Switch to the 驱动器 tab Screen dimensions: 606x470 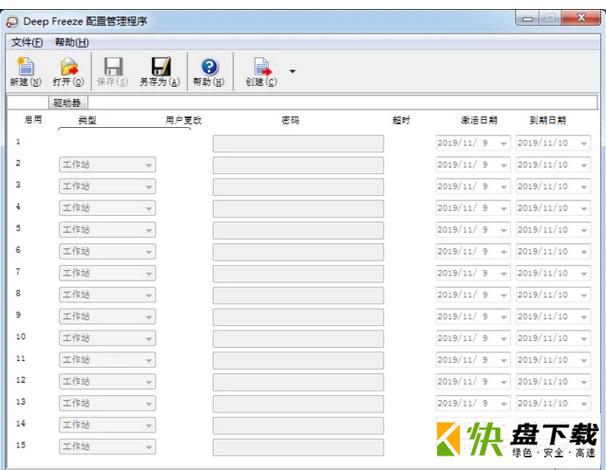pos(67,103)
